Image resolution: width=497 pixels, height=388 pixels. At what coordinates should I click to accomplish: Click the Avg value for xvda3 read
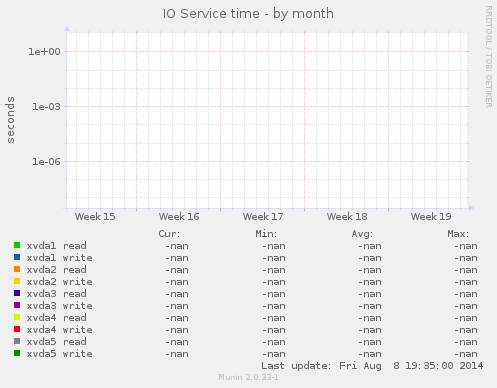click(370, 294)
